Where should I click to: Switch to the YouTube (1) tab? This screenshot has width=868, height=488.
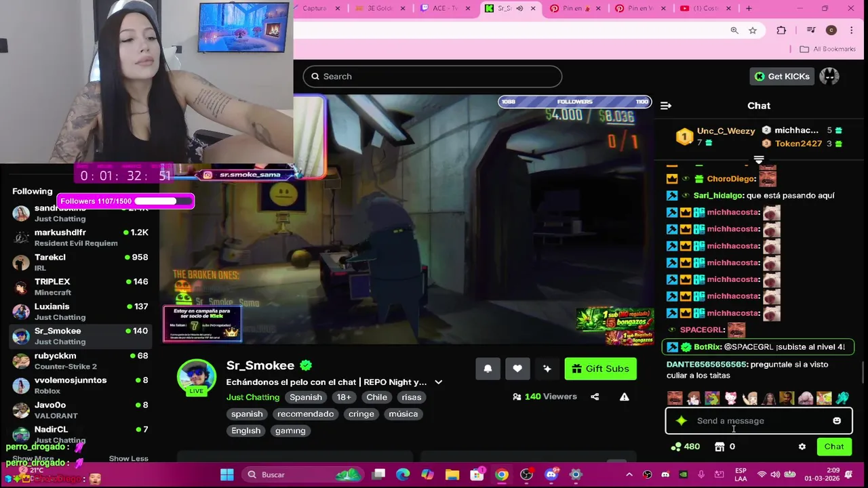[x=704, y=8]
